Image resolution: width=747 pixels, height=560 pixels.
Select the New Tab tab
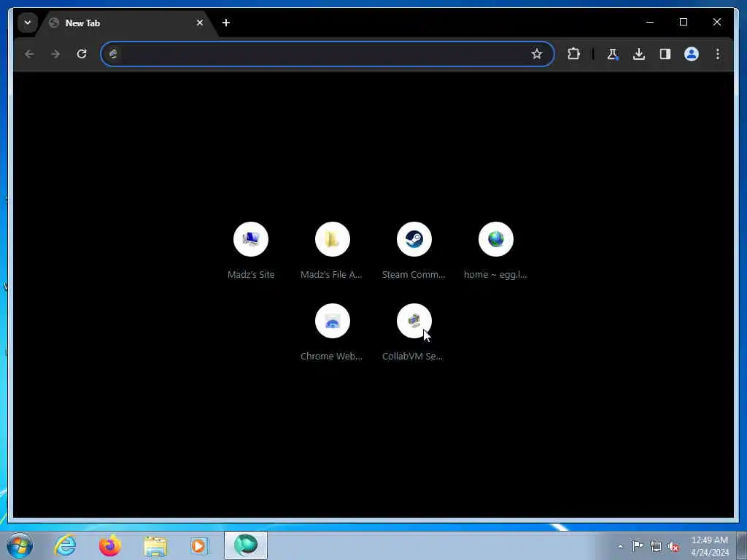click(x=126, y=23)
